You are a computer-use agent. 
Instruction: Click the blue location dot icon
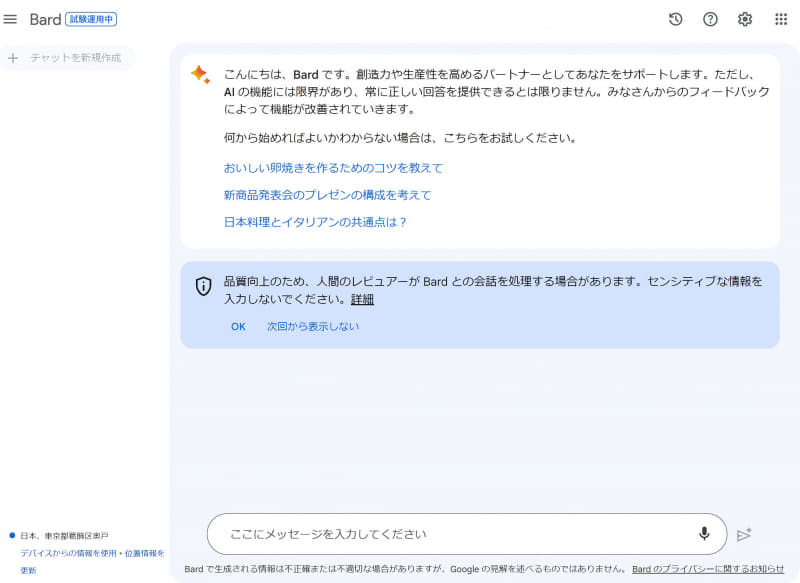point(12,535)
